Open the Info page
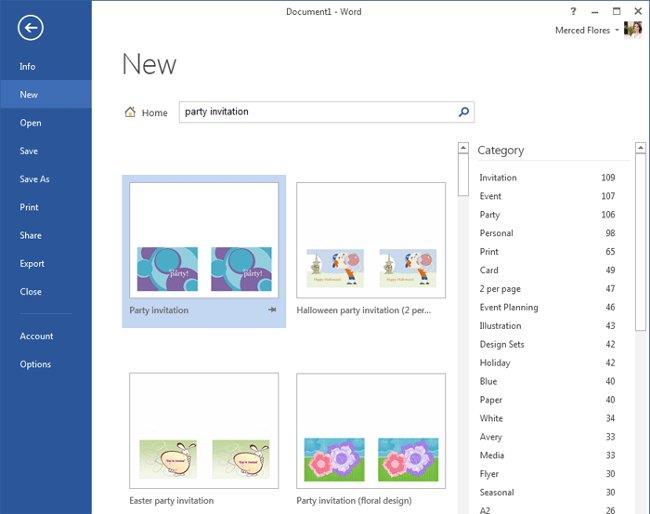Image resolution: width=650 pixels, height=514 pixels. pos(27,66)
